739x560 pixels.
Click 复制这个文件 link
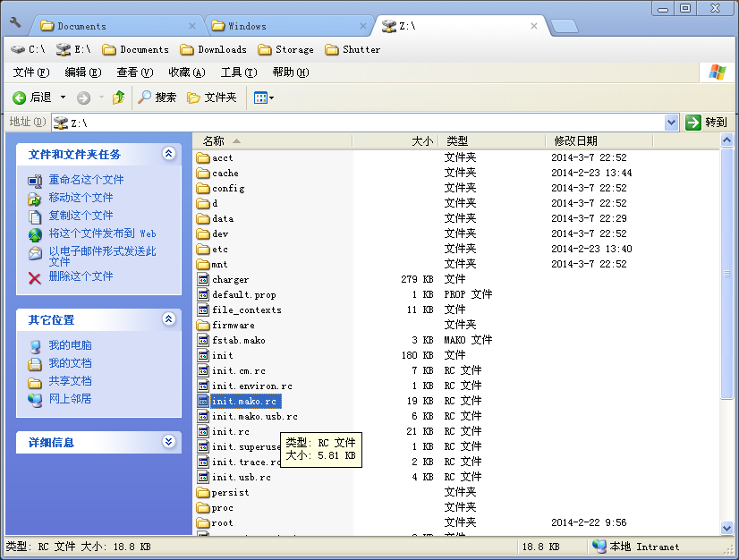[81, 216]
